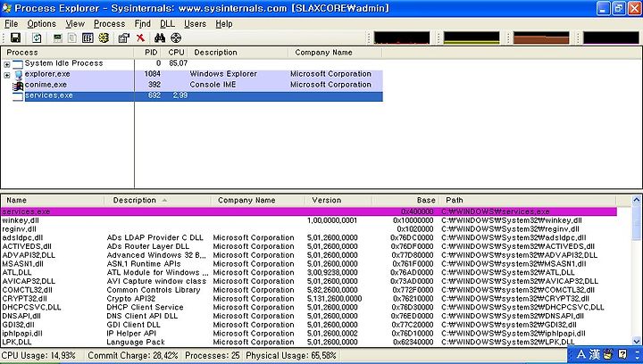Click the 'Processes: 25' status entry
Image resolution: width=643 pixels, height=364 pixels.
(212, 355)
